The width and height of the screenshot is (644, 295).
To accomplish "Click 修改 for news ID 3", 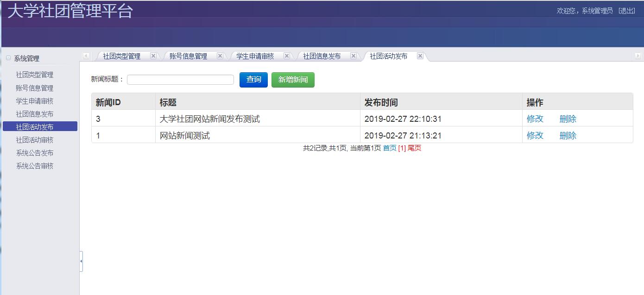I will (535, 119).
